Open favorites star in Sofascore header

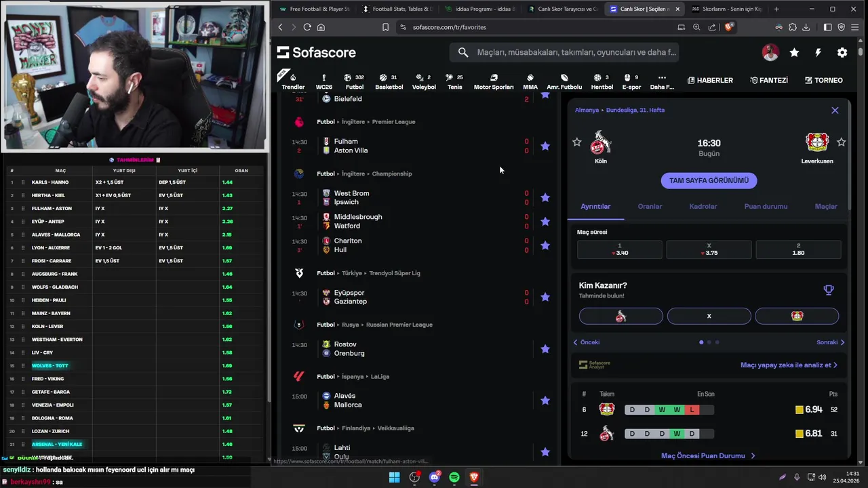pos(794,52)
